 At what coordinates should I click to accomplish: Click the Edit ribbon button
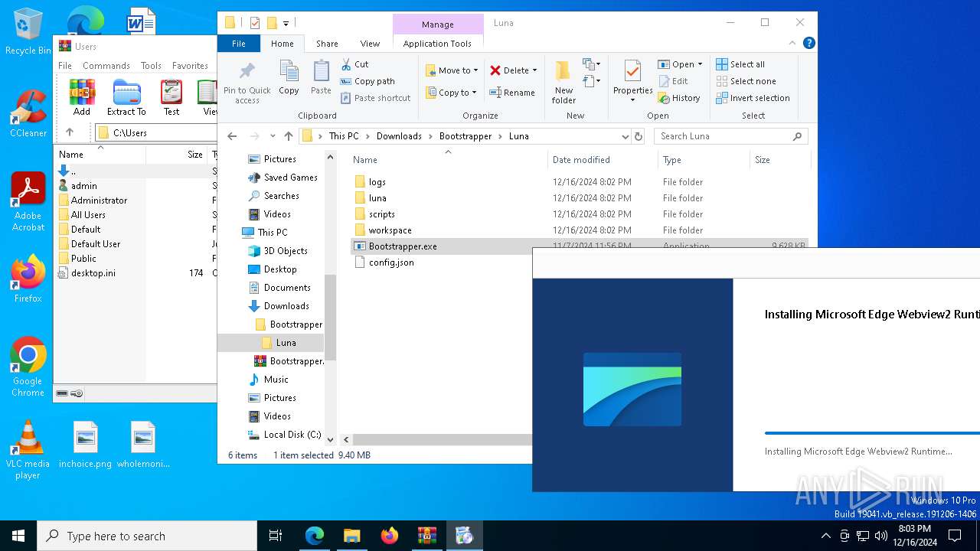(x=673, y=81)
